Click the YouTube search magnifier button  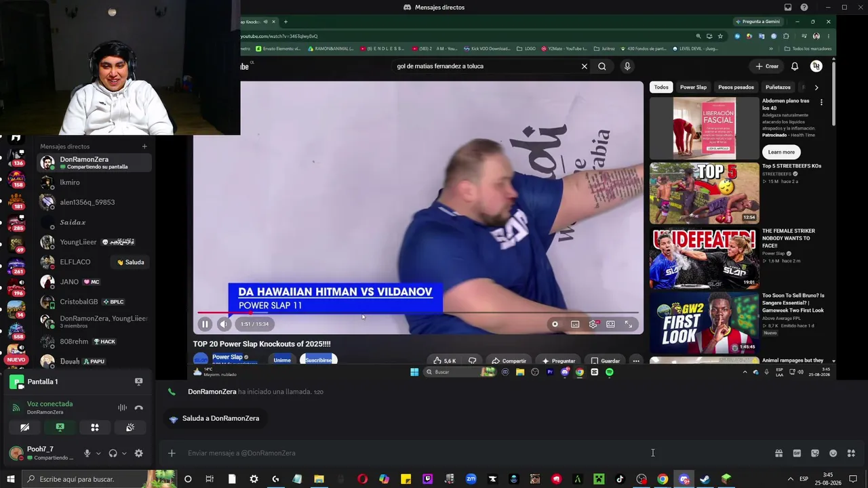(602, 66)
